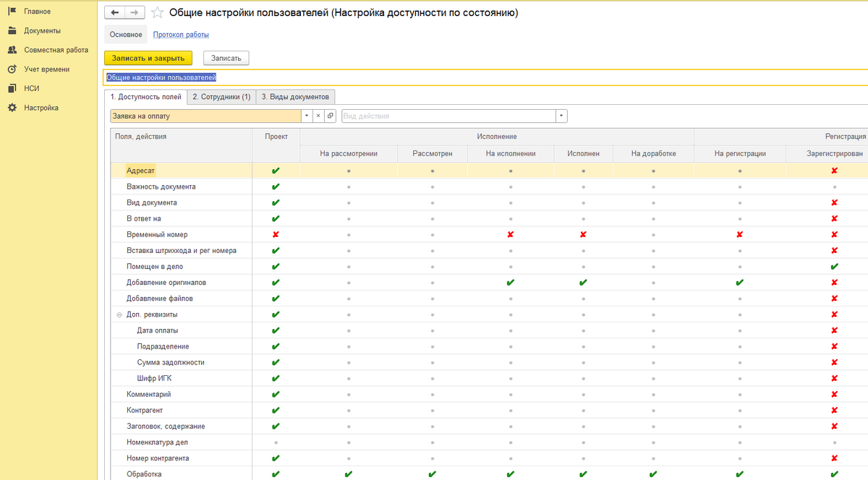Clear the Заявка на оплату field
The height and width of the screenshot is (480, 868).
coord(318,116)
